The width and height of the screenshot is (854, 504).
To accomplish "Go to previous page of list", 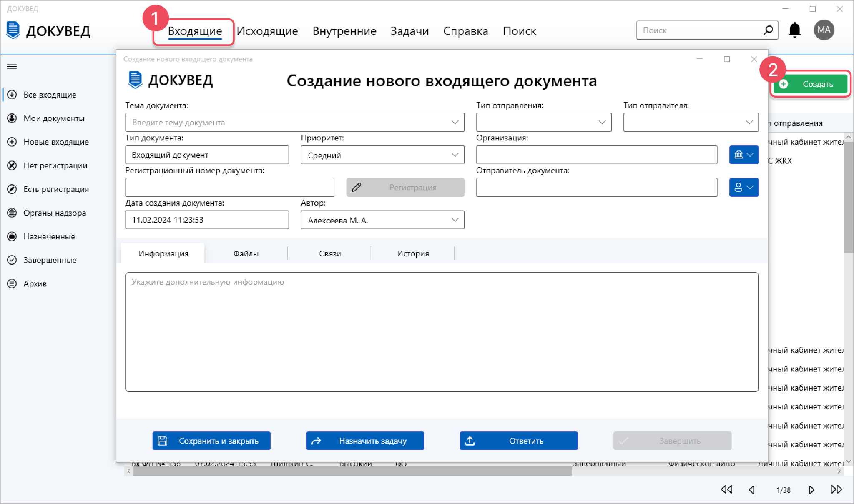I will tap(752, 489).
